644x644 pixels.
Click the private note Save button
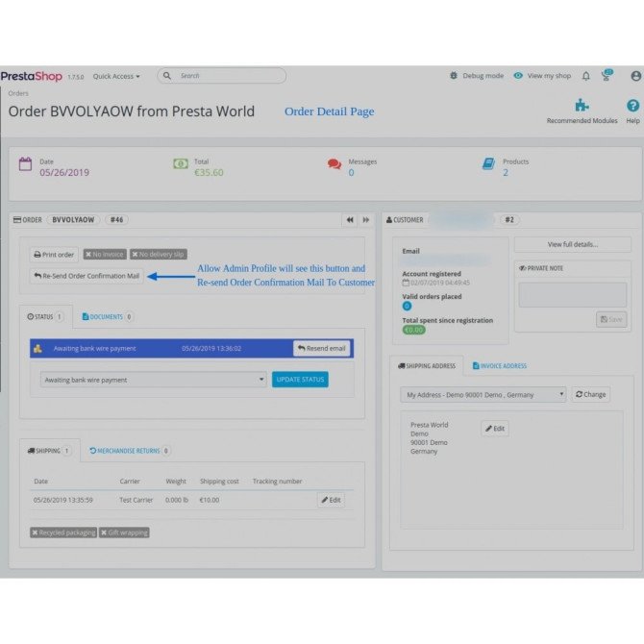pyautogui.click(x=611, y=319)
